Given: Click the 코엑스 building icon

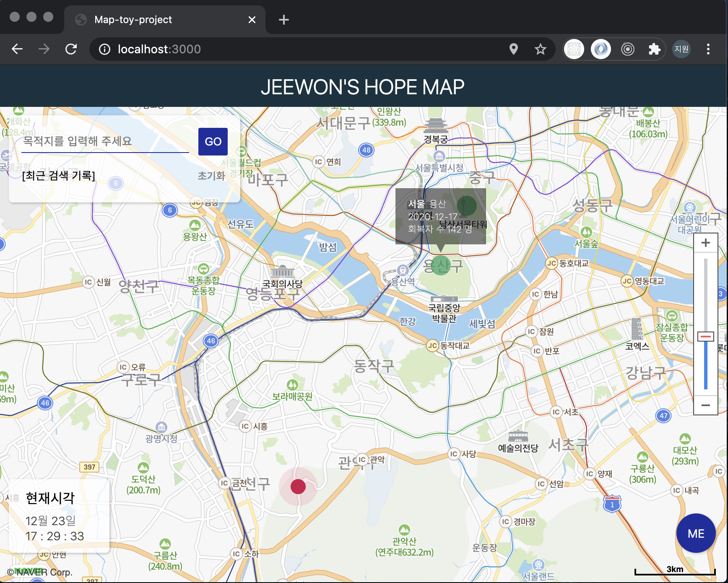Looking at the screenshot, I should click(637, 329).
